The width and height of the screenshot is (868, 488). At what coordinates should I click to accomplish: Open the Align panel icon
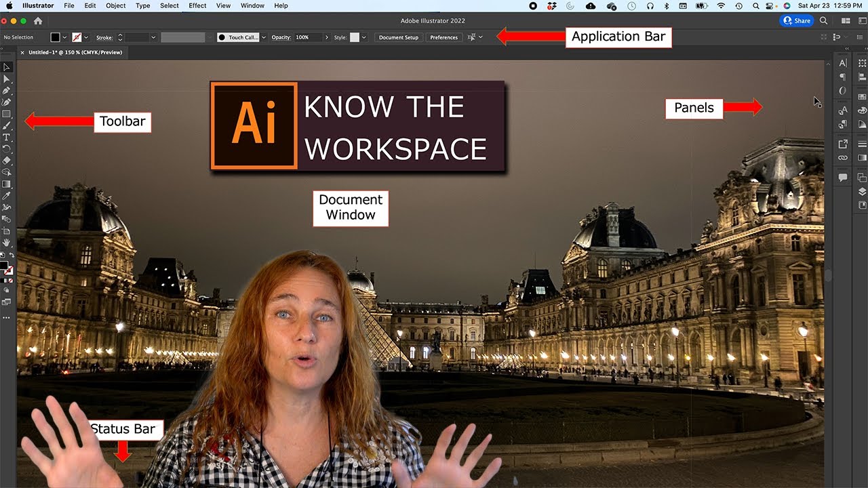[x=862, y=77]
